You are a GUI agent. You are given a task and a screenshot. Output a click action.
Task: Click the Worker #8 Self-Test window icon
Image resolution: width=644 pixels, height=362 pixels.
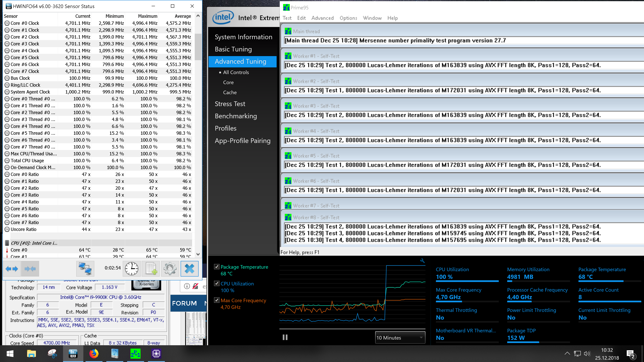(288, 217)
